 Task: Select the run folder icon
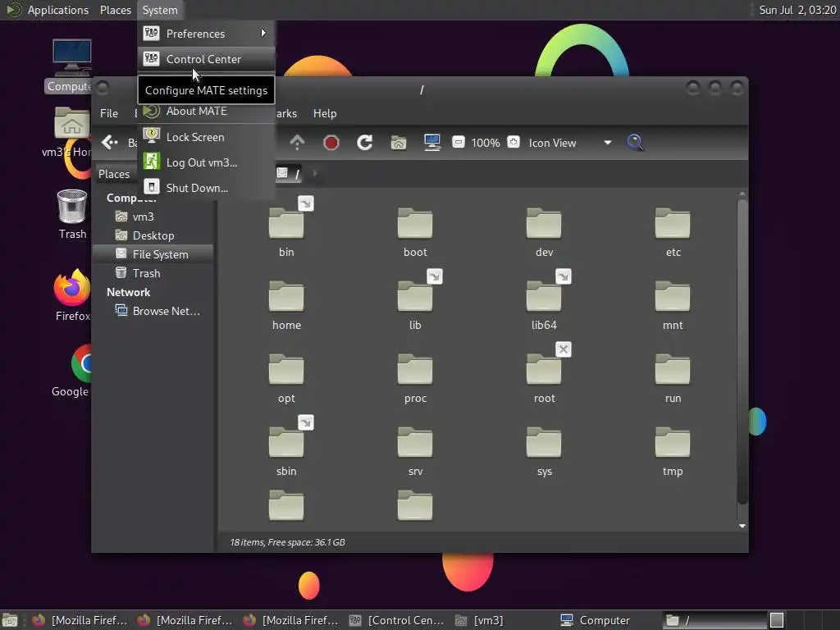673,368
